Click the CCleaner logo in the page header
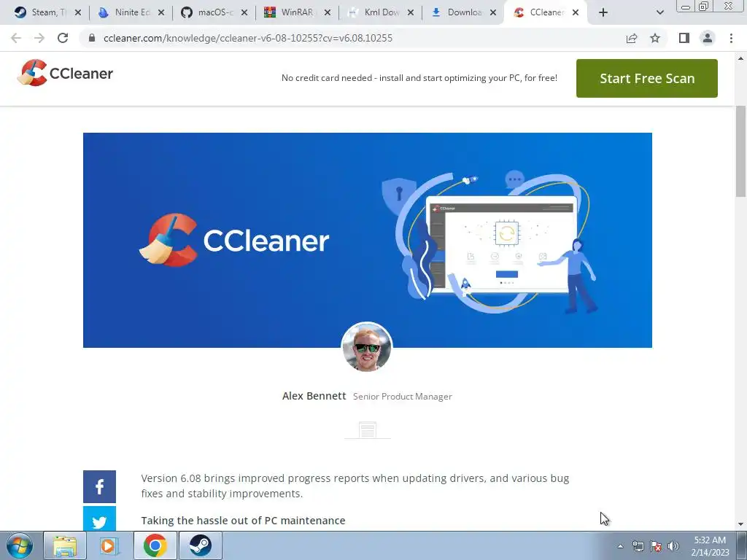The image size is (747, 560). (65, 73)
